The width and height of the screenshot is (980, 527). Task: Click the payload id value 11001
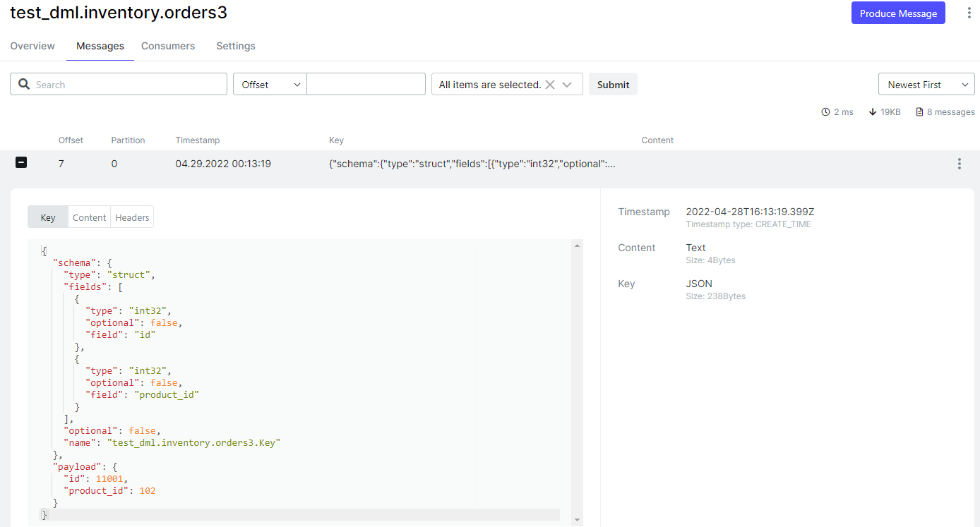(x=109, y=478)
